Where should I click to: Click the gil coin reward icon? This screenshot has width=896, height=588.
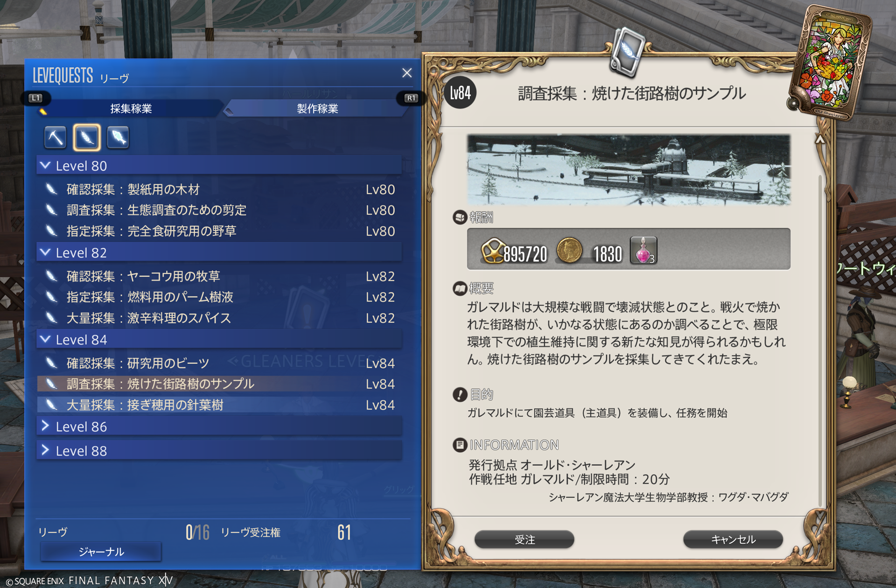(569, 250)
